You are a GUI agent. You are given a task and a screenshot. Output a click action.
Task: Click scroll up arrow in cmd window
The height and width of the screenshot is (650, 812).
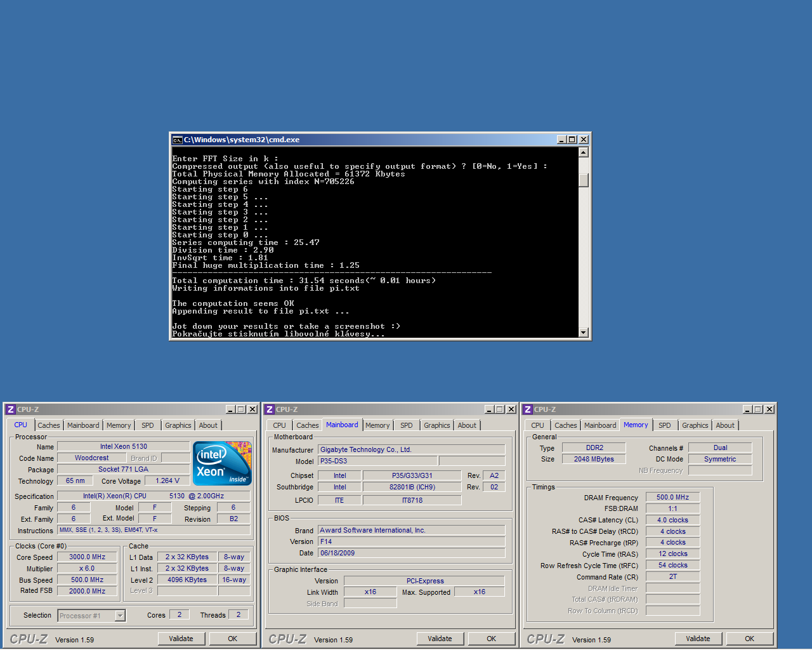(584, 152)
